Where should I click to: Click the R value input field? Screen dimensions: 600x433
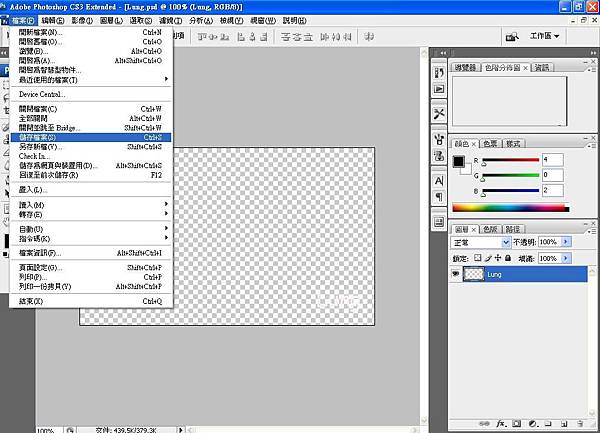click(x=553, y=160)
